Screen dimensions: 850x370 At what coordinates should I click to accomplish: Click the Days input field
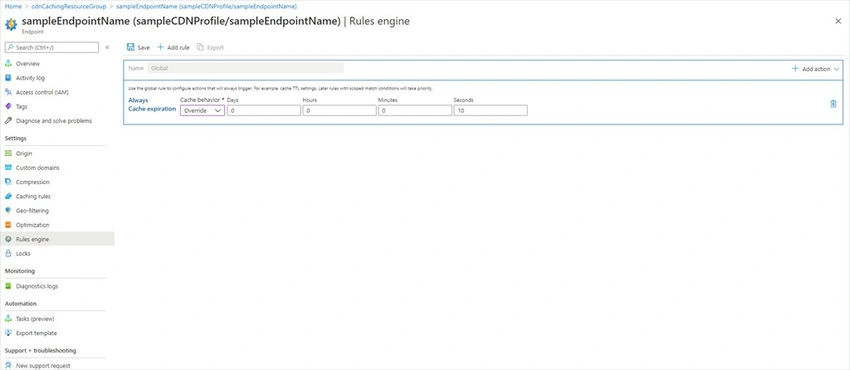[x=263, y=111]
